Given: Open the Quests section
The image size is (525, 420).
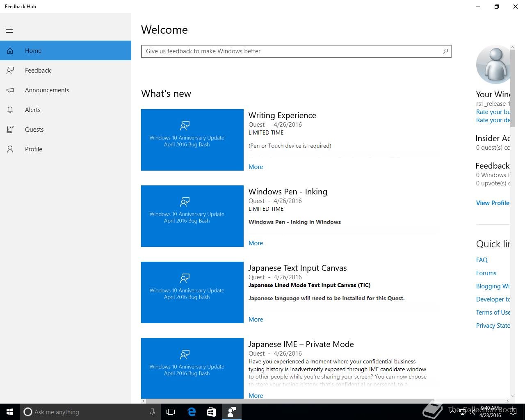Looking at the screenshot, I should click(x=66, y=130).
